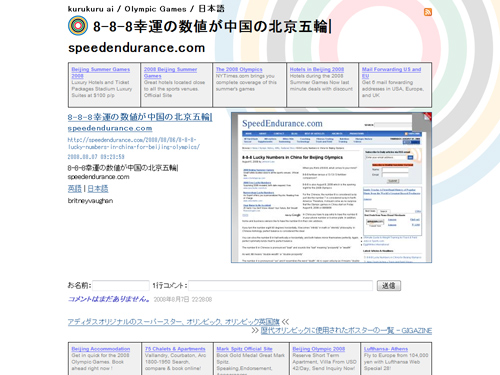Click the Mail Forwarding US and EU ad
The image size is (500, 375).
pyautogui.click(x=391, y=72)
